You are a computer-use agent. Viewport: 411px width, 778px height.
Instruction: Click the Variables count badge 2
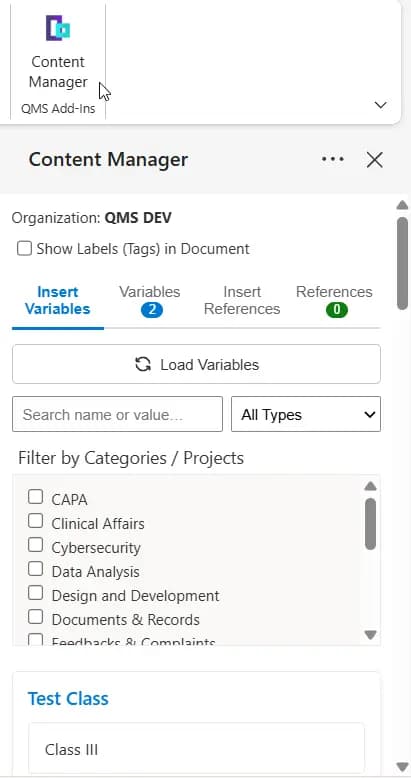(x=152, y=310)
